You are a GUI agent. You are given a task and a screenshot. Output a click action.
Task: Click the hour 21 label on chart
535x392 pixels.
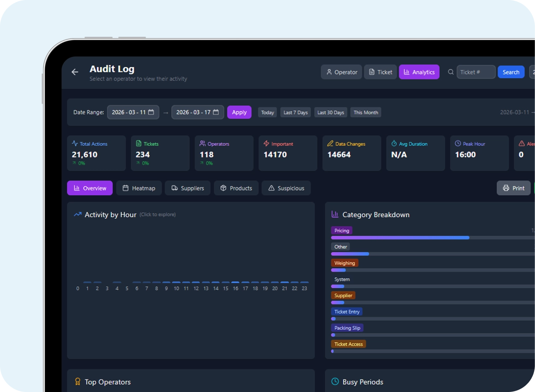(285, 289)
